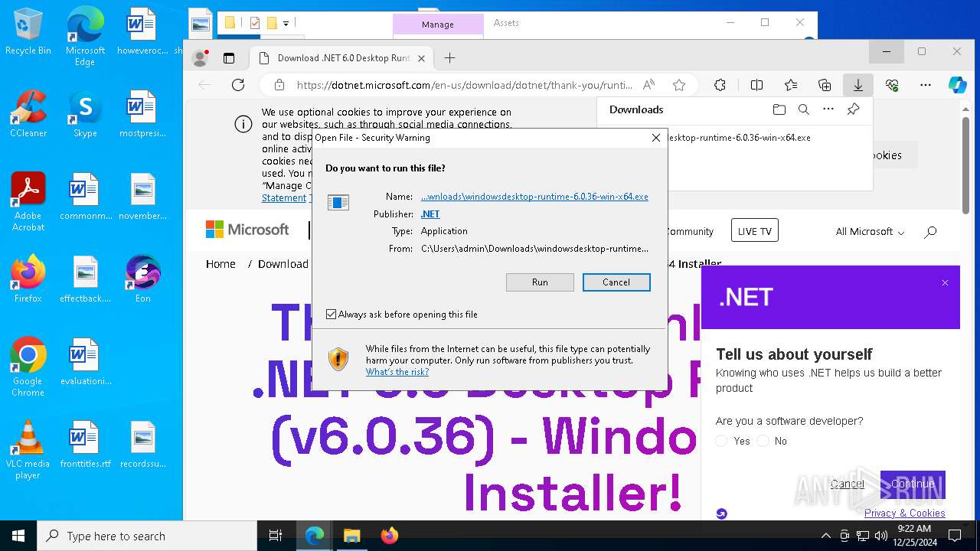Select fronttitles.rtf desktop file
This screenshot has width=980, height=551.
pos(85,445)
